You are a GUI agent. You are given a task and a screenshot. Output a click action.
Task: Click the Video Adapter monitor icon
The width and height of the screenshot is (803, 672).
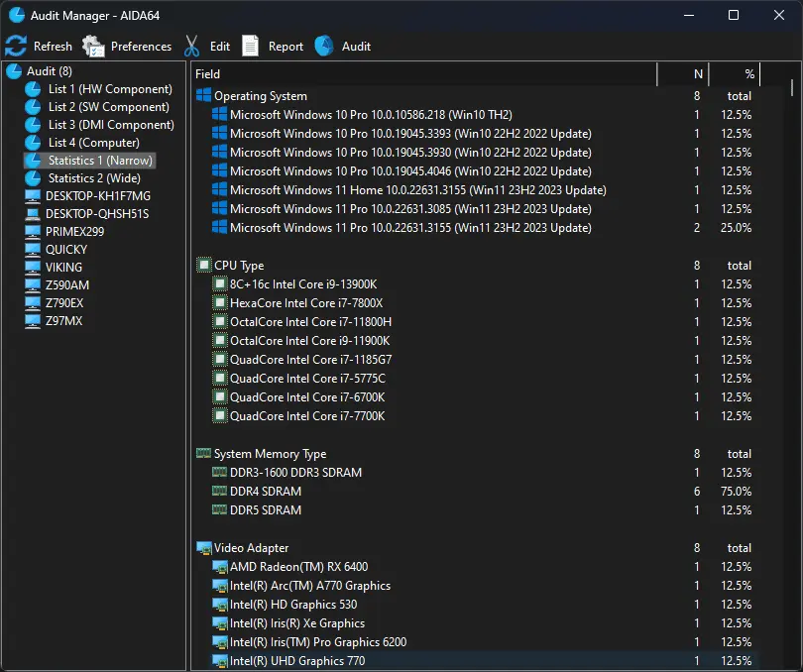[204, 548]
